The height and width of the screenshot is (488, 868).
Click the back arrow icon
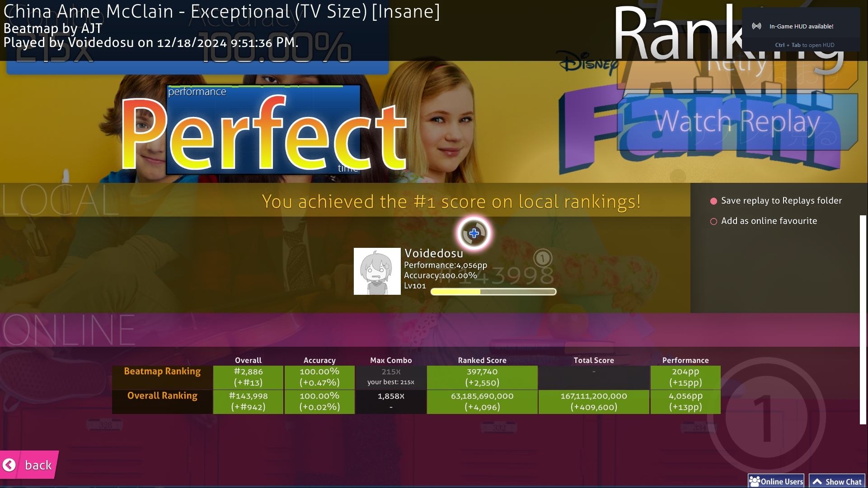click(9, 465)
